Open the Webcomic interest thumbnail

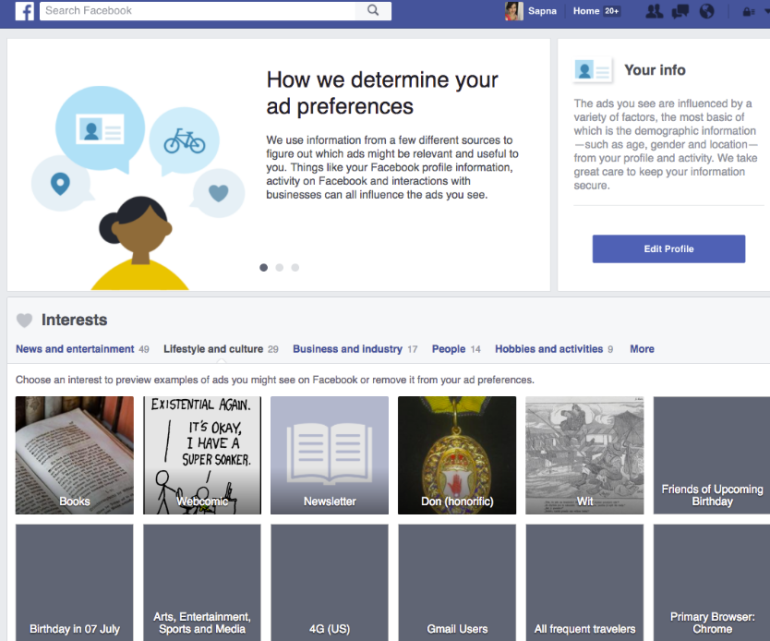pos(202,455)
